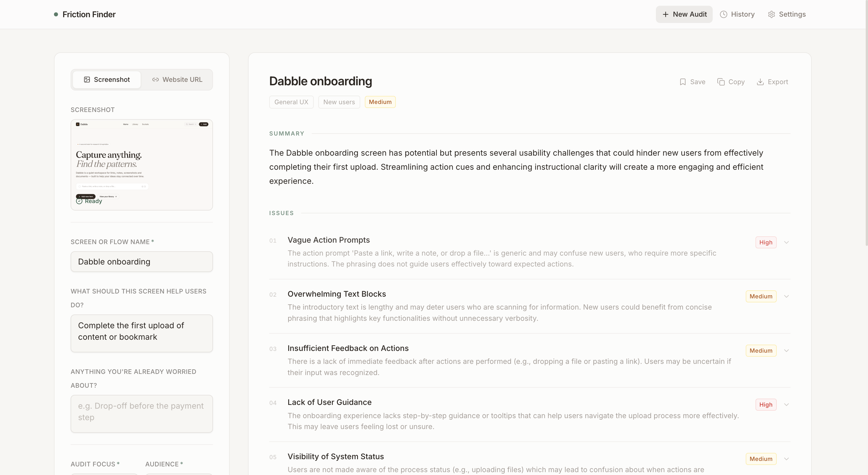Click the 'Lack of User Guidance' title
868x475 pixels.
click(330, 402)
